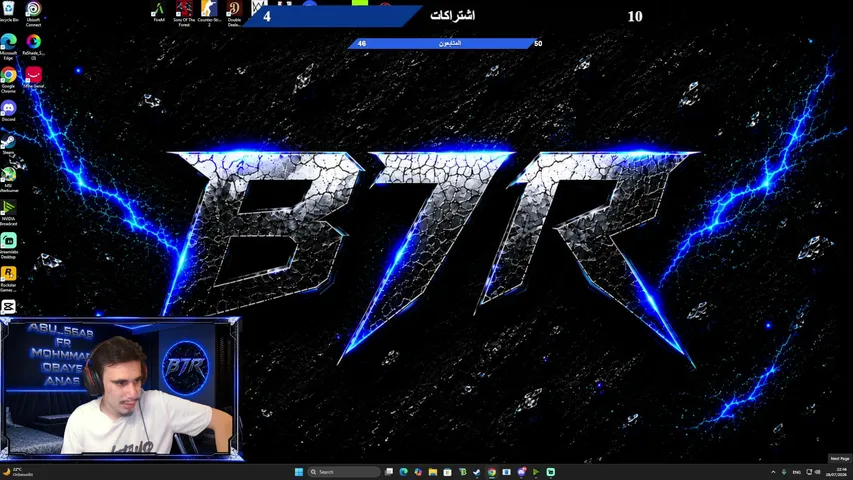This screenshot has width=853, height=480.
Task: Open Discord desktop shortcut
Action: click(9, 110)
